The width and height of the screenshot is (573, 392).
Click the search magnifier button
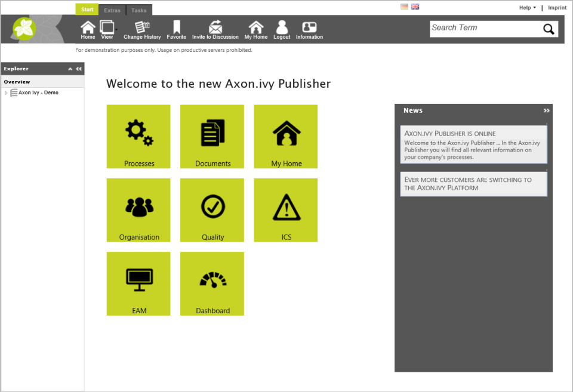coord(549,29)
